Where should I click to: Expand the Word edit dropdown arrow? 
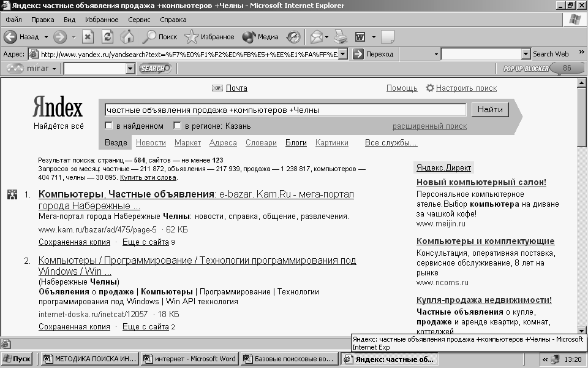[x=374, y=37]
